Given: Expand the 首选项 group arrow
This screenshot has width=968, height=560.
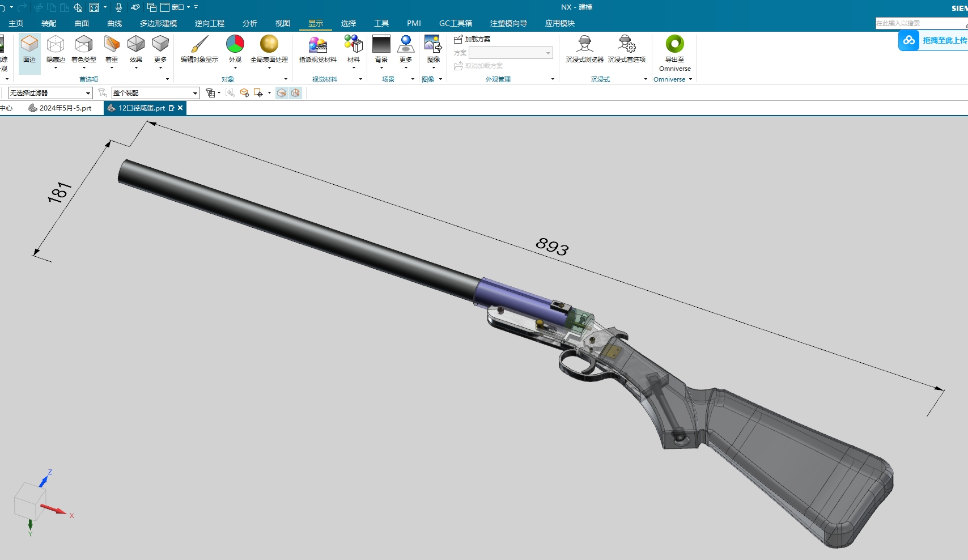Looking at the screenshot, I should pos(167,79).
